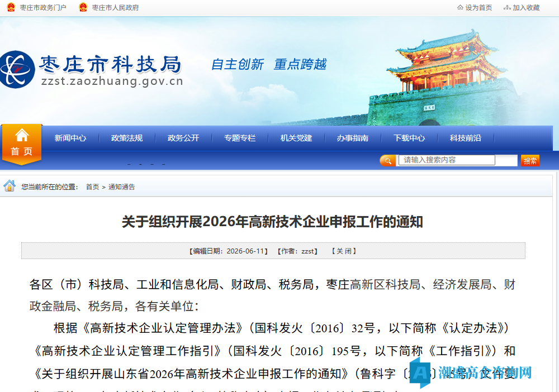Open the 办事指南 menu
The height and width of the screenshot is (392, 559).
(353, 138)
